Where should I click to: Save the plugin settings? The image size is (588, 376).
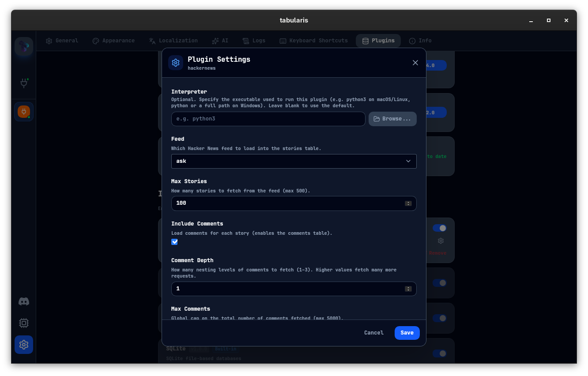pyautogui.click(x=407, y=333)
